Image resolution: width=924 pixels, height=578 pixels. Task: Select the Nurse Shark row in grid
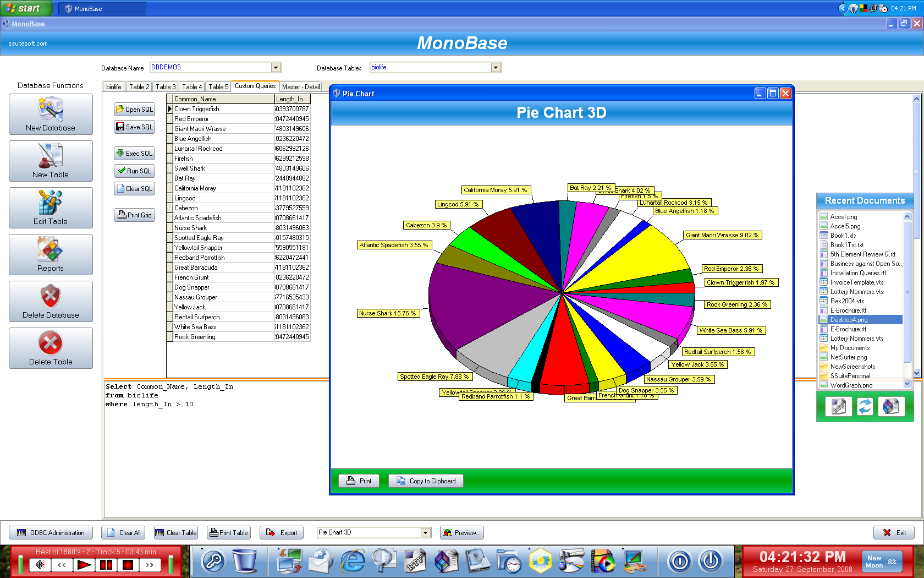point(238,228)
